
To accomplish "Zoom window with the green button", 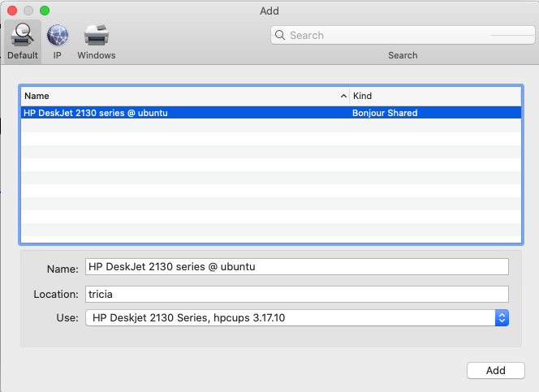I will click(45, 11).
